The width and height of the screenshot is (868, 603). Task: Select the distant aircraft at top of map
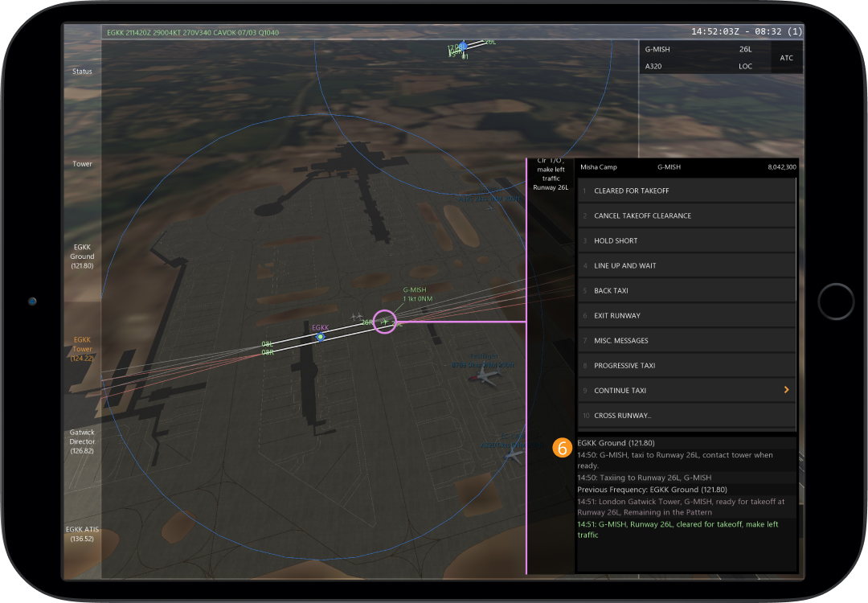pos(462,46)
